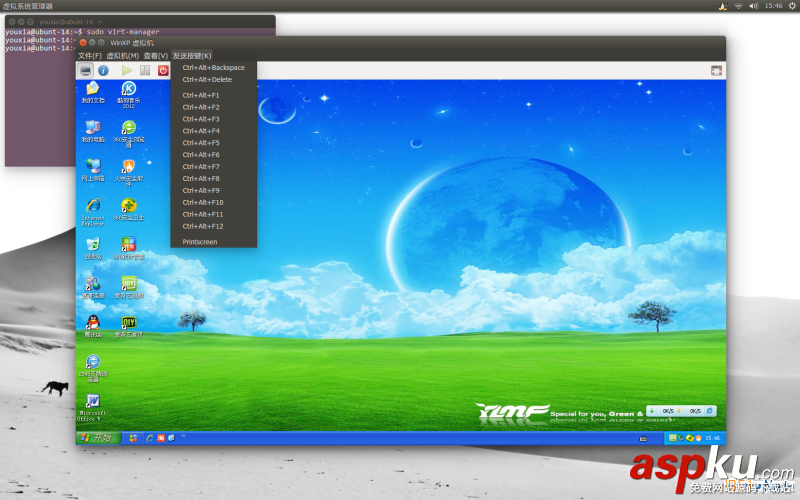Choose Ctrl+Alt+F9 menu entry

[x=213, y=190]
